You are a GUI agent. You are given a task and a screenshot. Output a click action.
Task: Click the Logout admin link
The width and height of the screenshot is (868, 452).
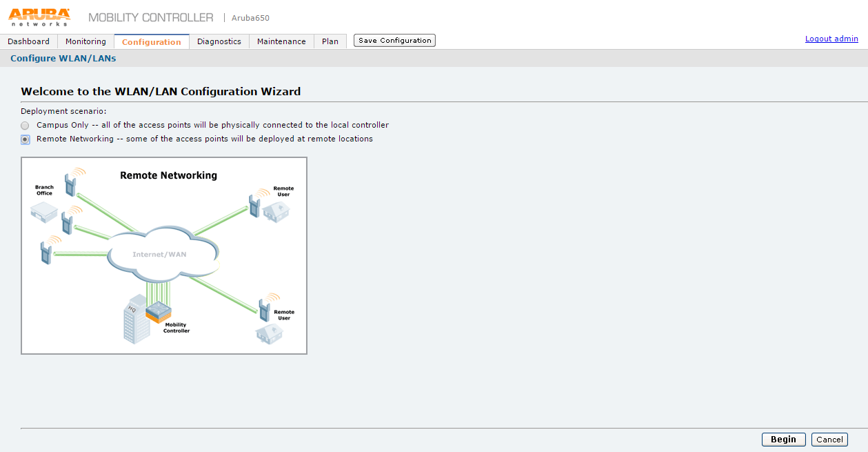click(x=831, y=39)
